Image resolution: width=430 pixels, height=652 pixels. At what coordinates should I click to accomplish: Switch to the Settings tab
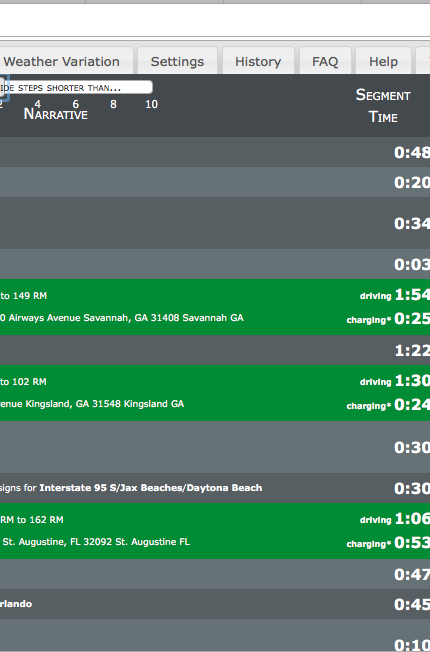(177, 62)
